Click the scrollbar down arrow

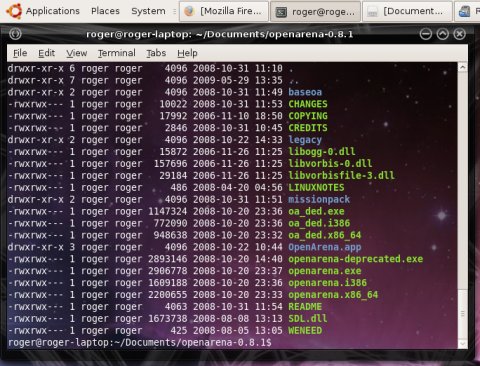tap(462, 343)
